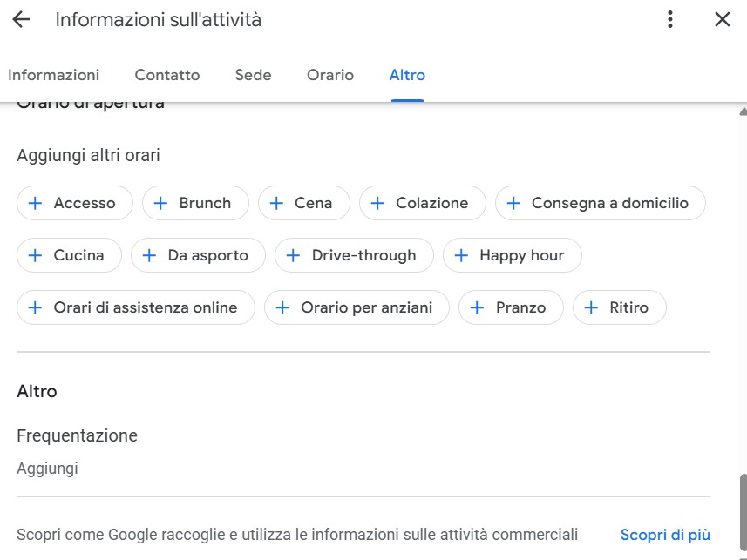The height and width of the screenshot is (560, 747).
Task: Add Ritiro hours chip
Action: point(619,307)
